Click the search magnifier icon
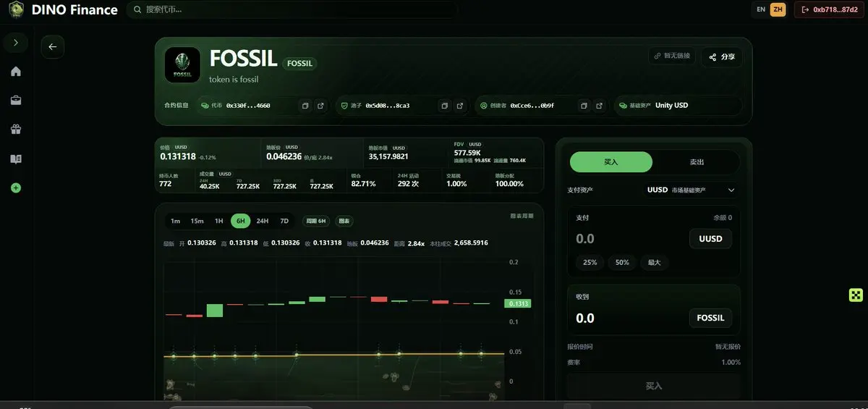 [137, 9]
